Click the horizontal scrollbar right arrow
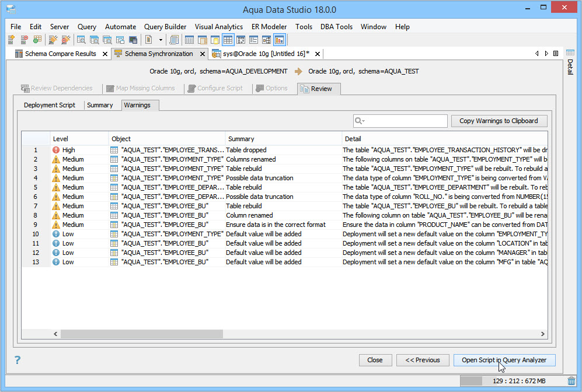The height and width of the screenshot is (392, 582). [x=543, y=334]
